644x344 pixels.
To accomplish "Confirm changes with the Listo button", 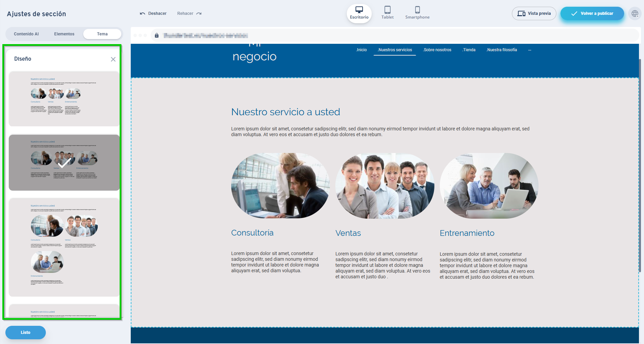I will click(25, 332).
